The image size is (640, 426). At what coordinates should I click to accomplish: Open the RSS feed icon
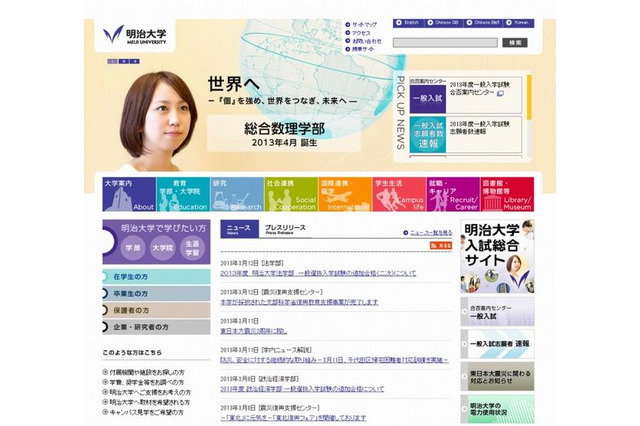tap(441, 245)
